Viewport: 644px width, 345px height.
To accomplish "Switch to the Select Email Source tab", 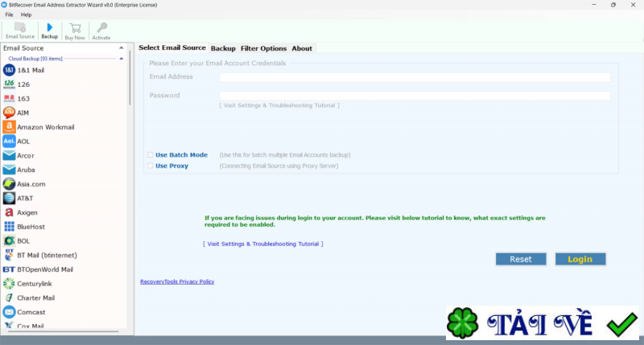I will click(x=172, y=47).
